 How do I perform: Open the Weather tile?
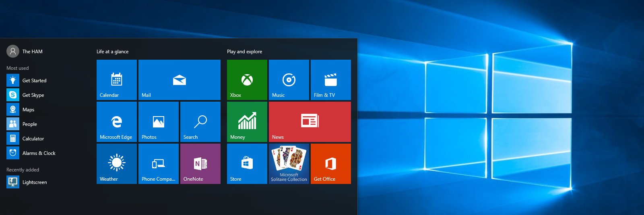(x=117, y=164)
